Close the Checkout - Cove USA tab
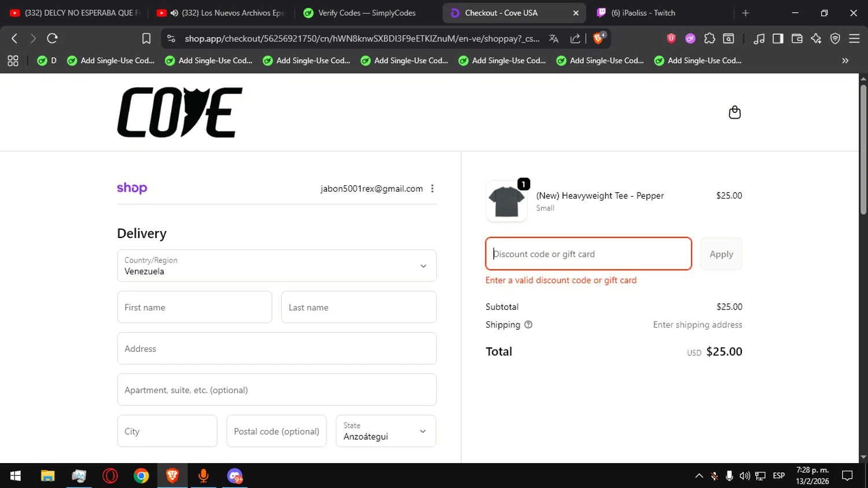 click(576, 13)
